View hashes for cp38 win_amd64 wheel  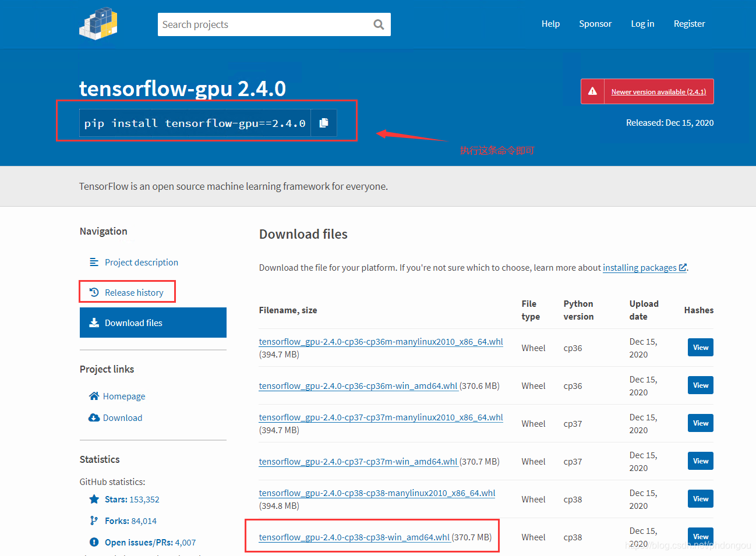point(701,537)
